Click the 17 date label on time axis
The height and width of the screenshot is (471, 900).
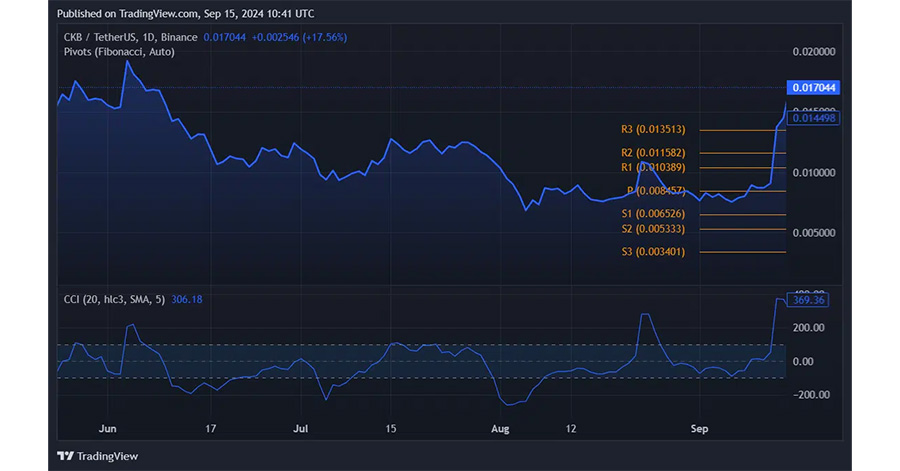pos(211,429)
